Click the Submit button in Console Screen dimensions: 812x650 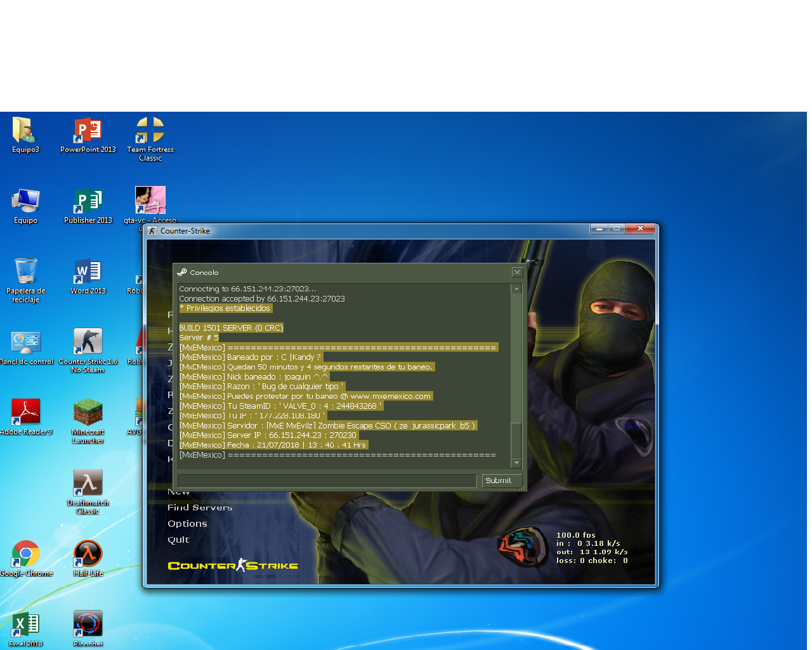click(x=502, y=481)
